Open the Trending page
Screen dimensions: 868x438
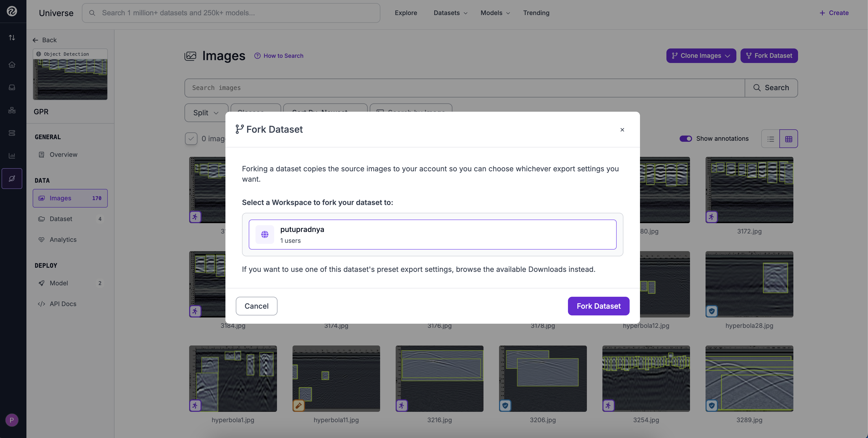(x=536, y=13)
